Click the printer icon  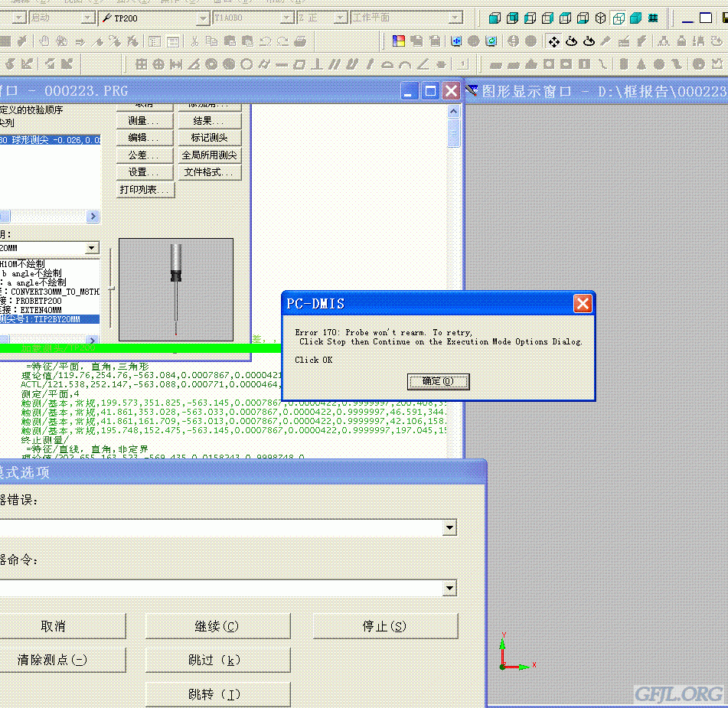(x=300, y=41)
